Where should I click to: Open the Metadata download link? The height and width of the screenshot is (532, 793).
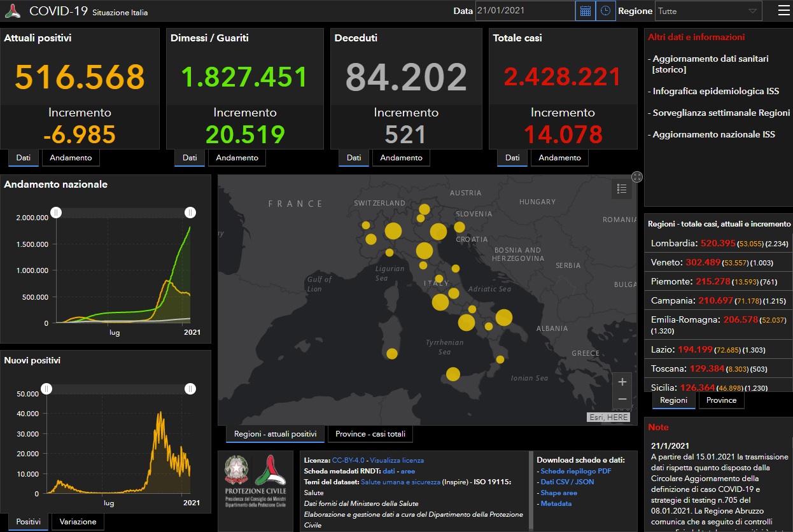pos(556,503)
